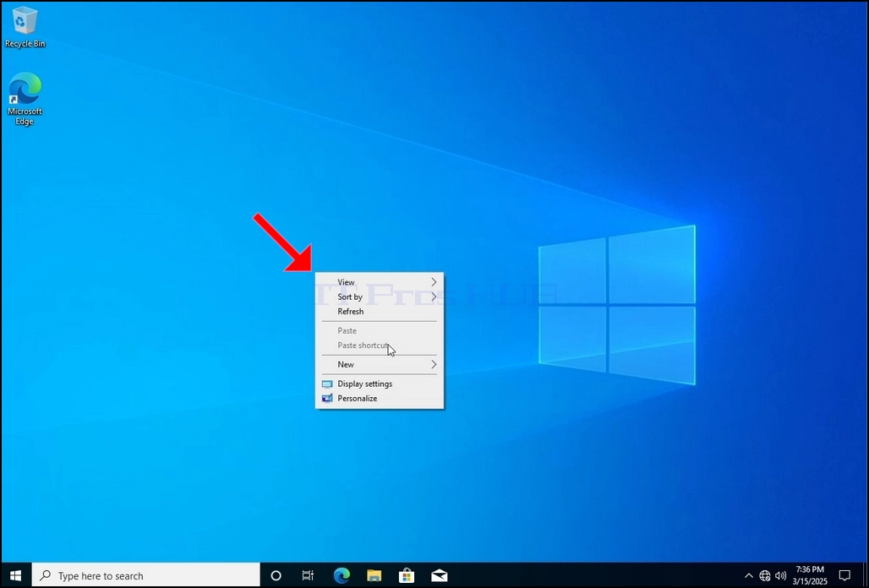Click the Display settings monitor icon
869x588 pixels.
(327, 384)
